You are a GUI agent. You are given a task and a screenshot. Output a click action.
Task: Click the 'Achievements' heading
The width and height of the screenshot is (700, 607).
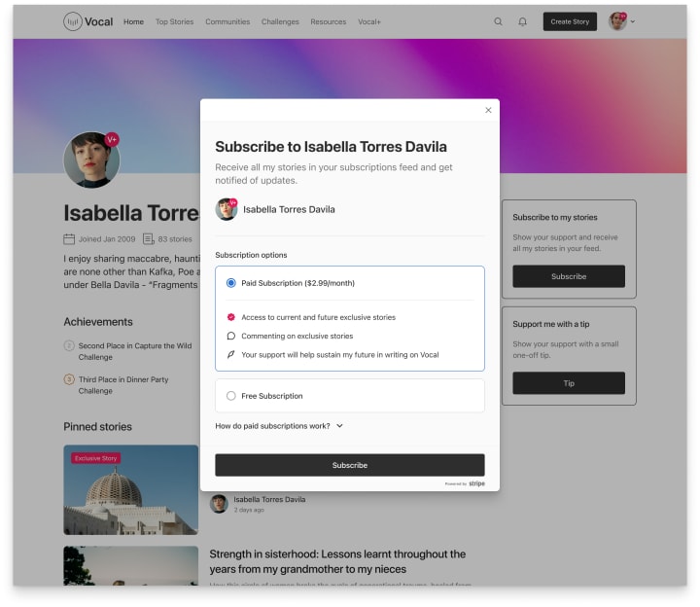pyautogui.click(x=98, y=322)
